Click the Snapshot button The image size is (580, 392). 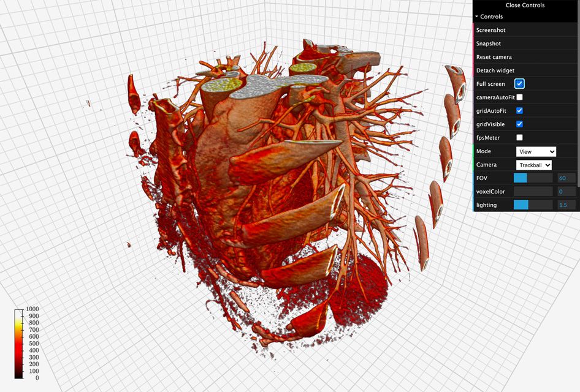pyautogui.click(x=527, y=43)
